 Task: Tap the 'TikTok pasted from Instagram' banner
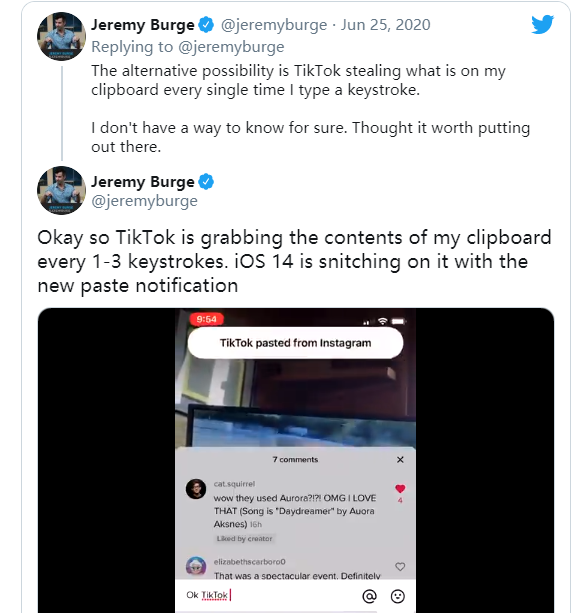pos(295,343)
